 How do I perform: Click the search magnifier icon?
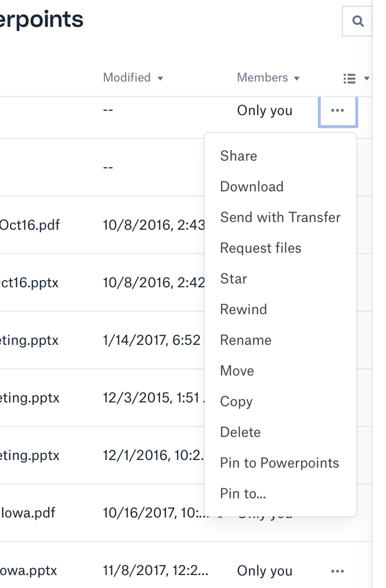357,22
